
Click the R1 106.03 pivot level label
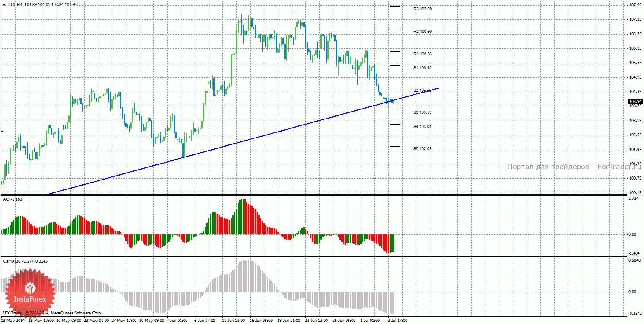click(x=422, y=54)
